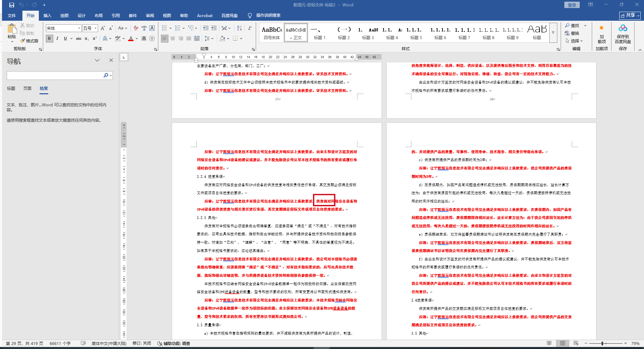Click the red font color button

(x=131, y=38)
